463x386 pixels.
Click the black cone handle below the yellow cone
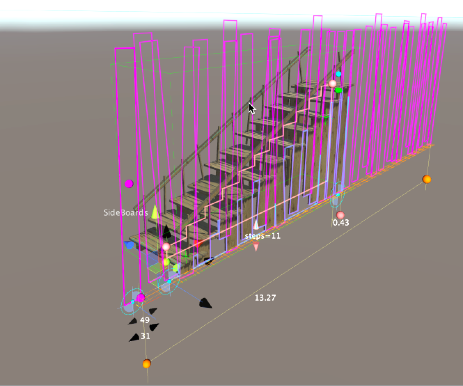[x=167, y=232]
